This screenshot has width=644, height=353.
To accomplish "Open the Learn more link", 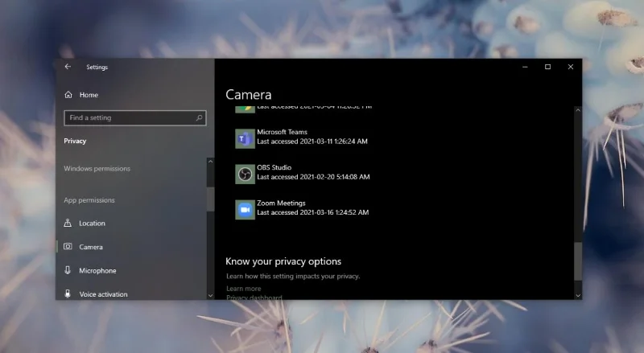I will click(x=244, y=289).
